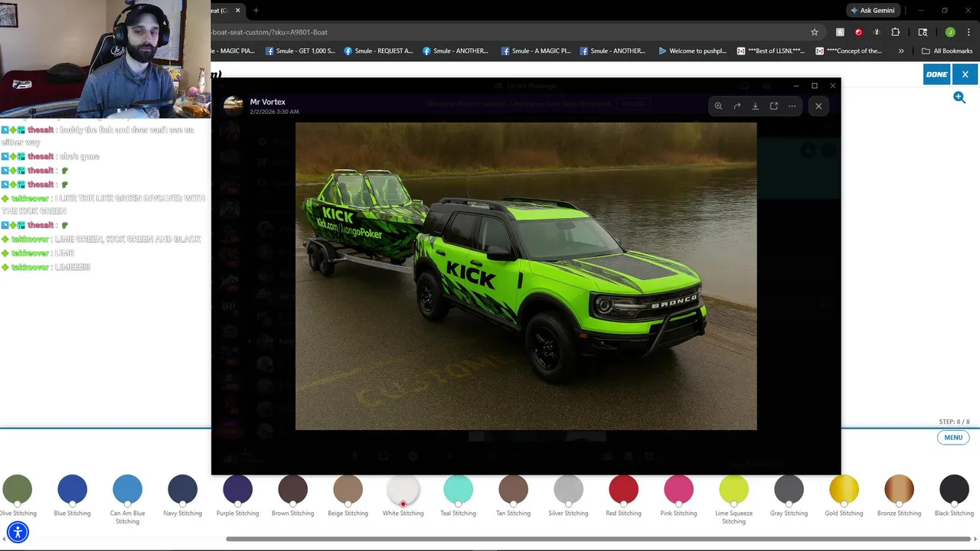The width and height of the screenshot is (980, 551).
Task: Open 'Welcome to pushpl...' bookmark
Action: pyautogui.click(x=692, y=51)
